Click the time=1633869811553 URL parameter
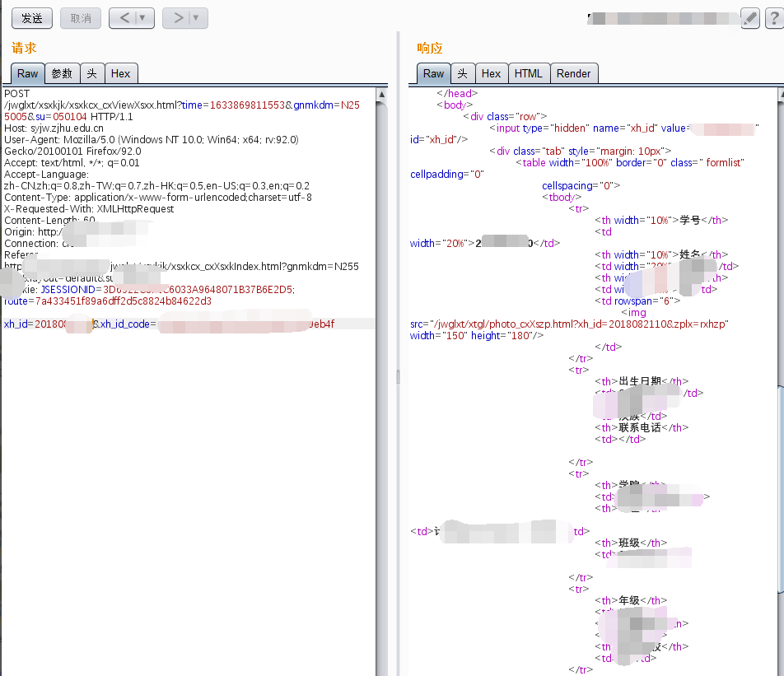Image resolution: width=784 pixels, height=676 pixels. (234, 105)
